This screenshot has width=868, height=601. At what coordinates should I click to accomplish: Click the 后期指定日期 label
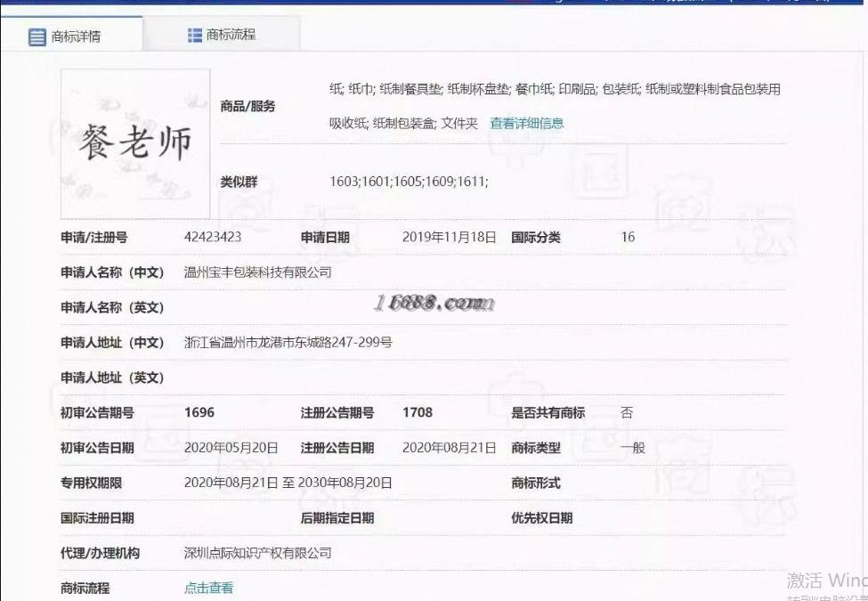(x=337, y=518)
